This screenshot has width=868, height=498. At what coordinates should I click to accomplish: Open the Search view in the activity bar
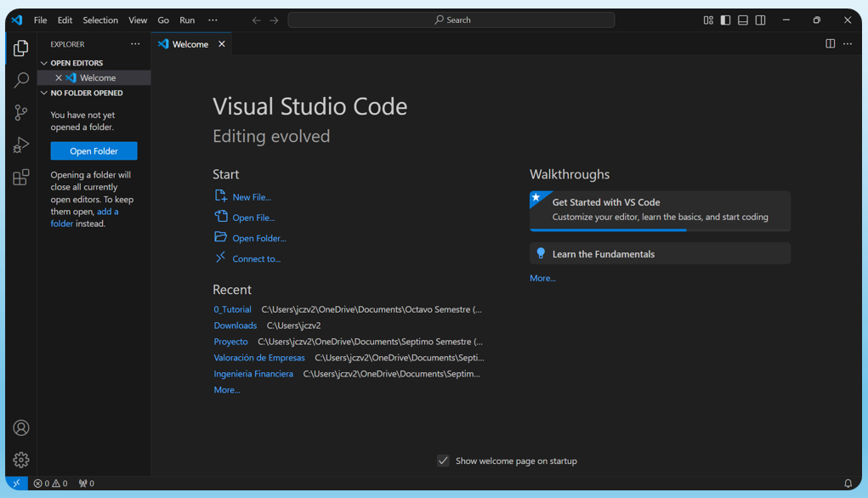pos(21,80)
